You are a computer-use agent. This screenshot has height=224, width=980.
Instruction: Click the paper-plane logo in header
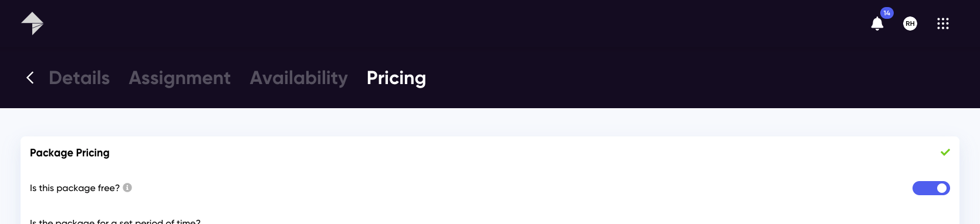pyautogui.click(x=32, y=24)
